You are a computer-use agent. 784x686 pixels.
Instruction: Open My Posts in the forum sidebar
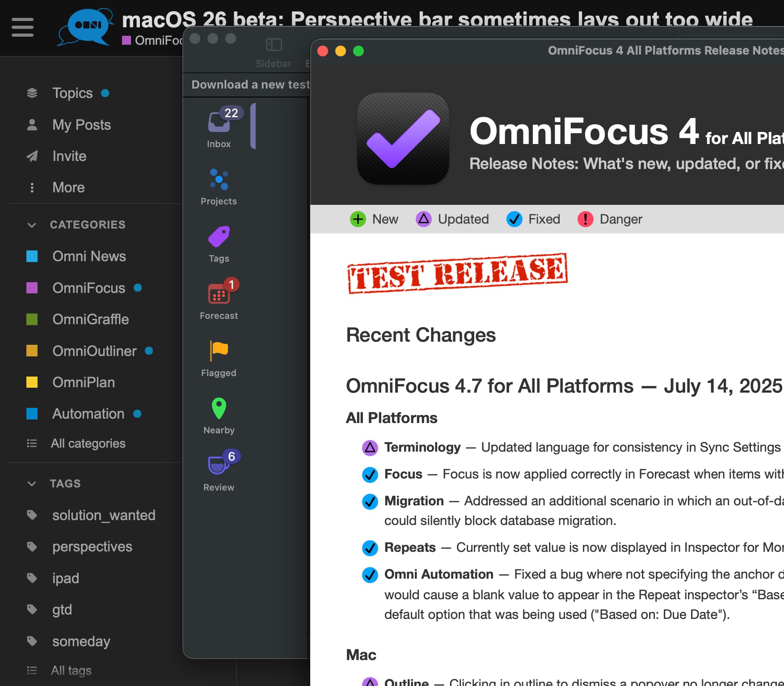tap(81, 125)
